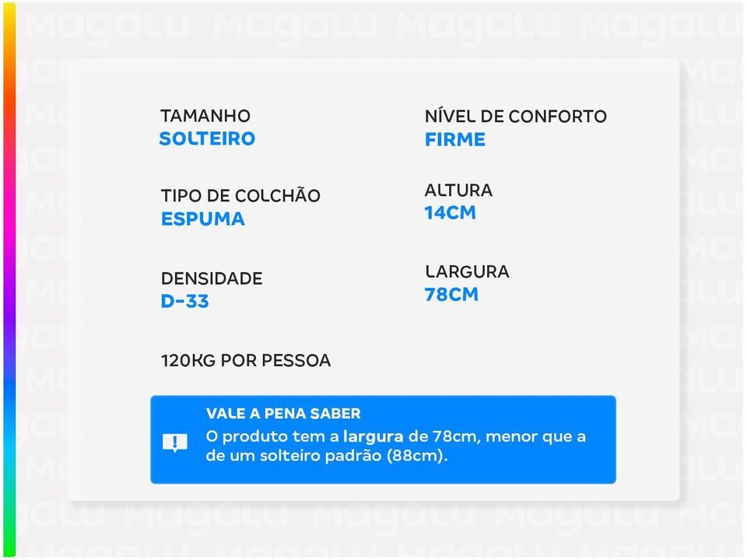The image size is (747, 560).
Task: Click the TAMANHO label
Action: 205,116
